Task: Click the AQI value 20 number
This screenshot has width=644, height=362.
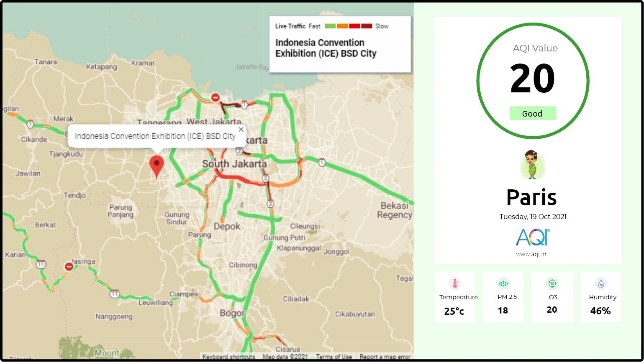Action: click(x=533, y=79)
